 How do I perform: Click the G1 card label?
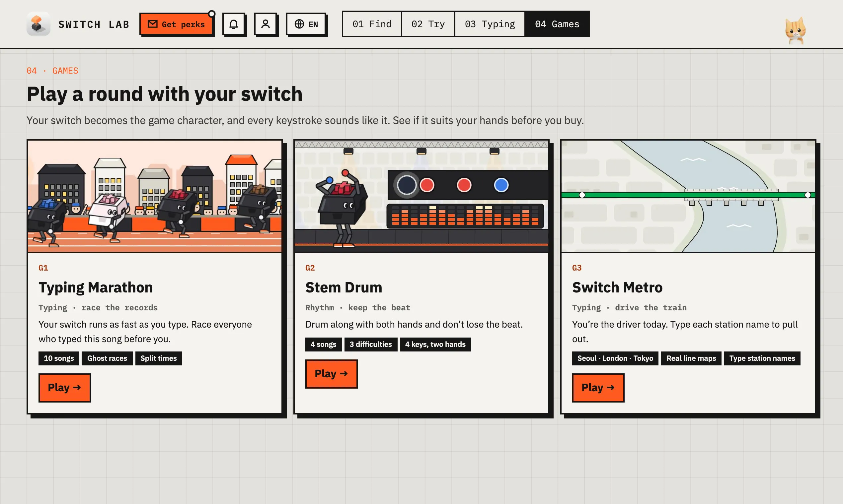tap(43, 268)
